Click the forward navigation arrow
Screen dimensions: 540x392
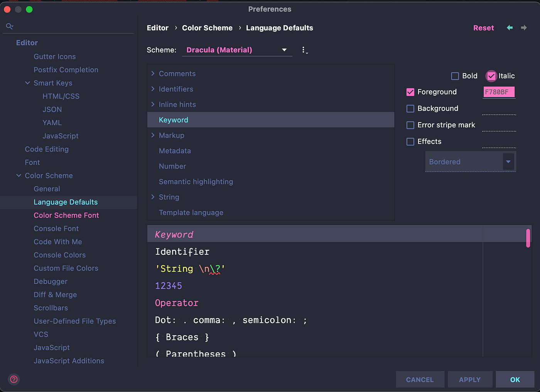(524, 28)
